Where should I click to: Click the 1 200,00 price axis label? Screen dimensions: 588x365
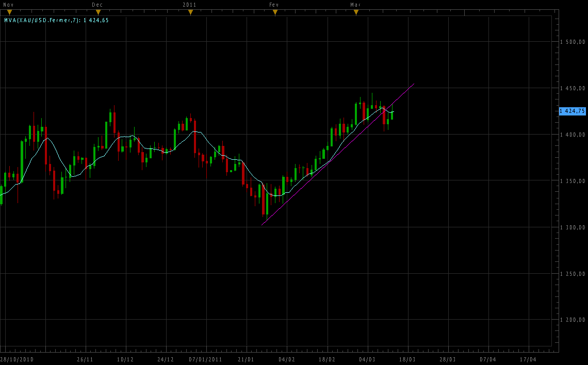pos(573,320)
